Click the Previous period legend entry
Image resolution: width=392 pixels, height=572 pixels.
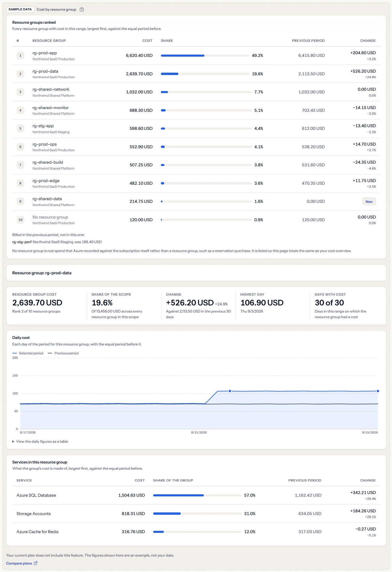63,353
